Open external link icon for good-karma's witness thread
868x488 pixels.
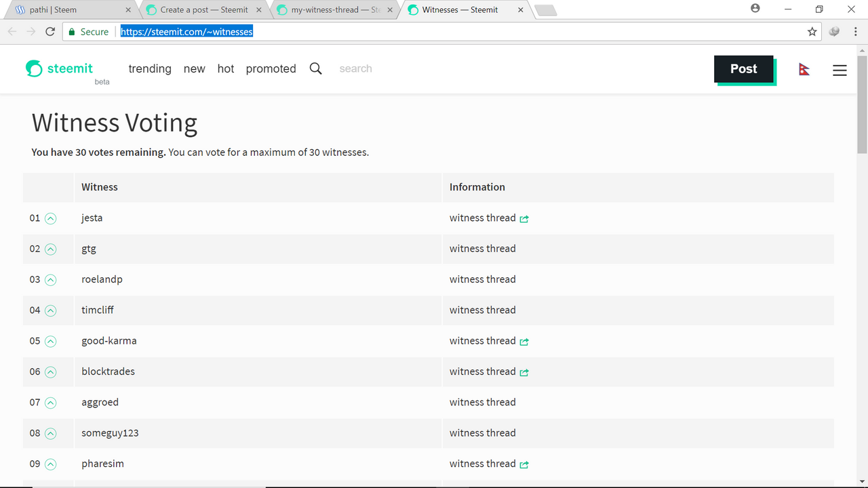524,342
